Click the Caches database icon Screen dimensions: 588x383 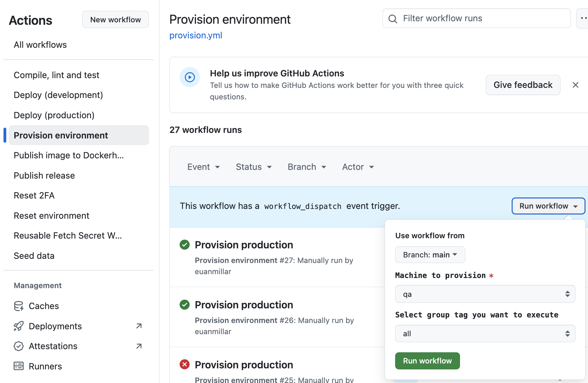[x=18, y=306]
